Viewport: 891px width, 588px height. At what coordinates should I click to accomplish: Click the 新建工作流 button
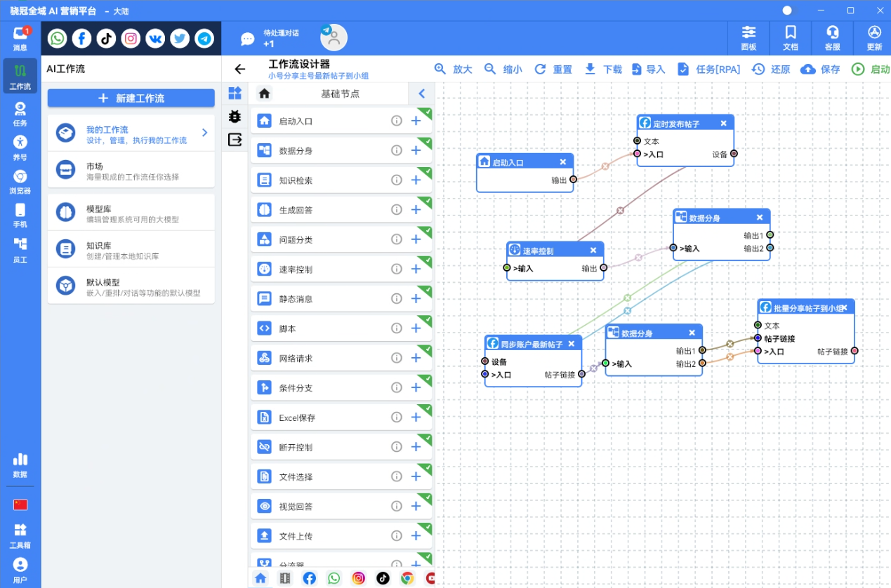click(131, 98)
